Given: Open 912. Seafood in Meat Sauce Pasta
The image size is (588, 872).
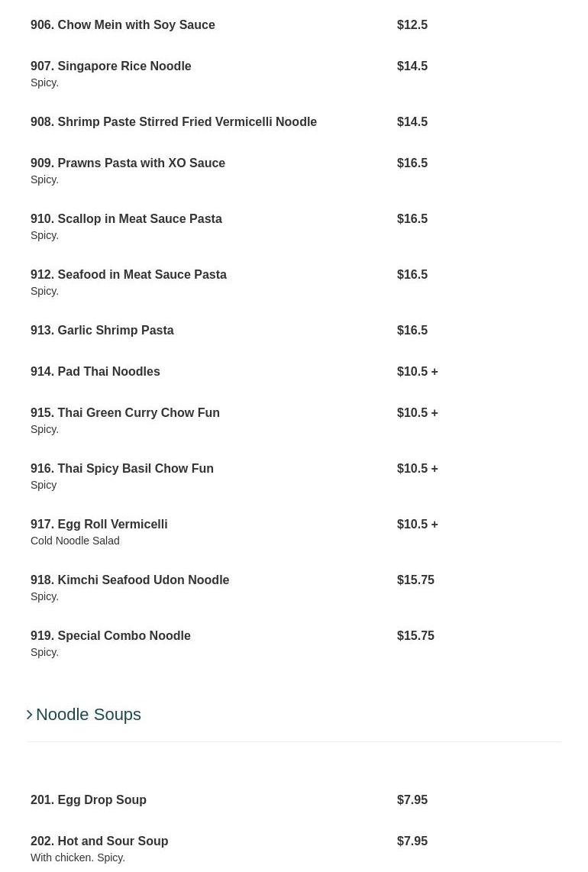Looking at the screenshot, I should coord(128,275).
